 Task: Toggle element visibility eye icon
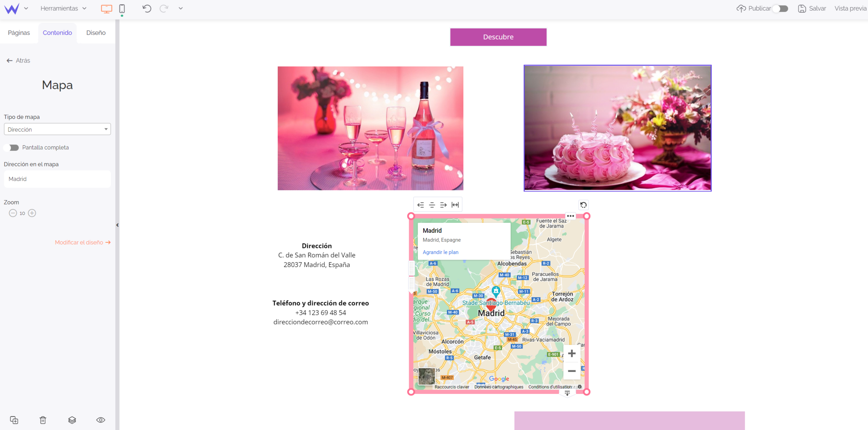click(101, 420)
